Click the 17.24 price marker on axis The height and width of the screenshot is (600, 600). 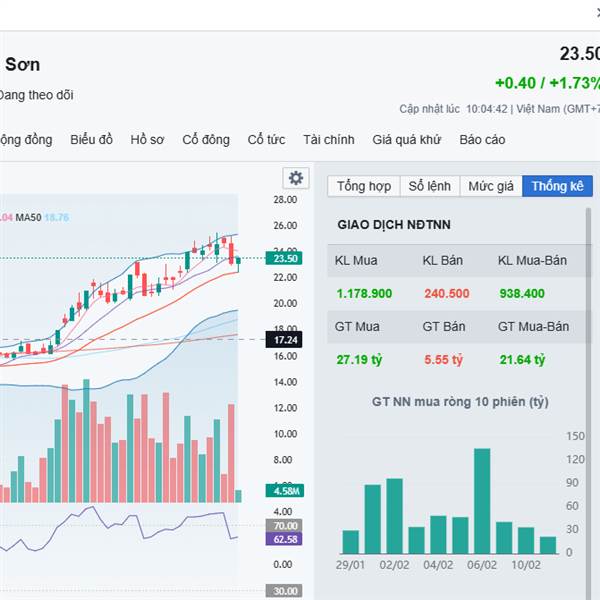tap(284, 340)
